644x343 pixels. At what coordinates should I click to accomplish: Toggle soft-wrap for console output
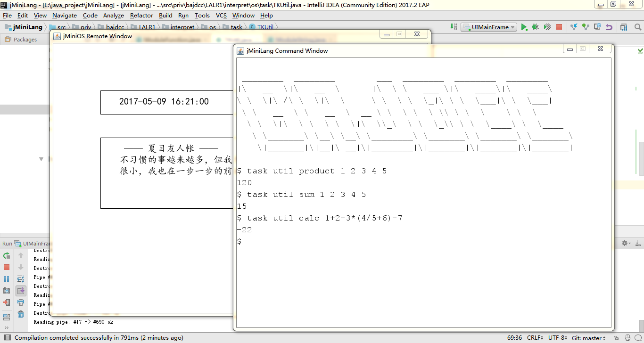coord(20,278)
